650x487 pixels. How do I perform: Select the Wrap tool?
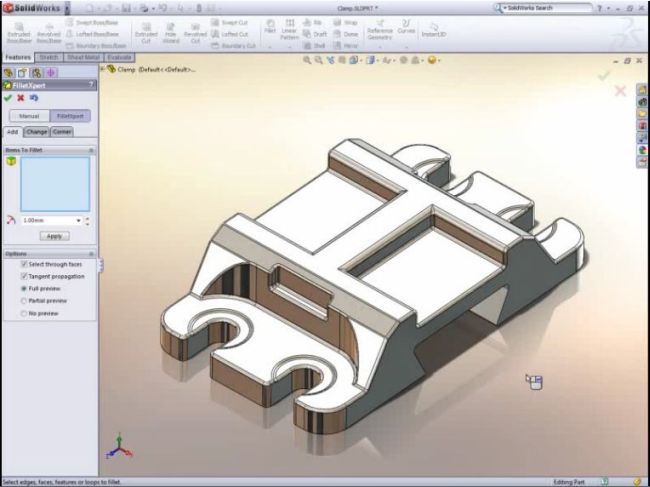pyautogui.click(x=345, y=22)
